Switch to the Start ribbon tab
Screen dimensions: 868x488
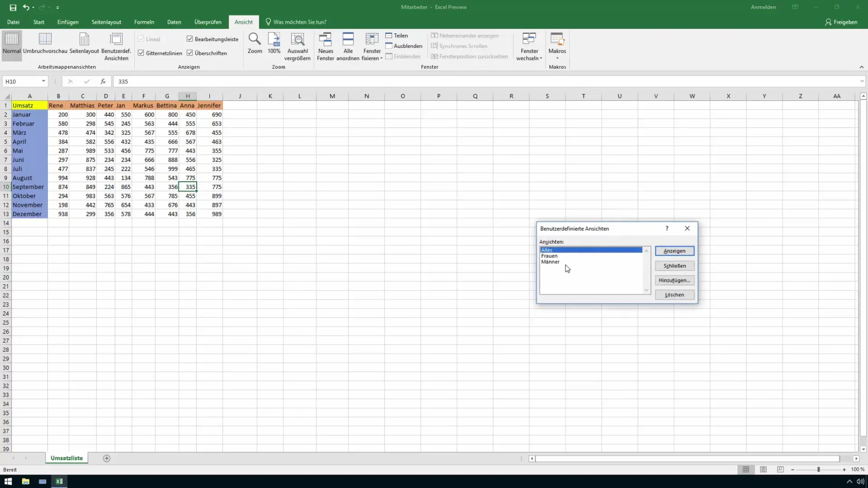[39, 22]
